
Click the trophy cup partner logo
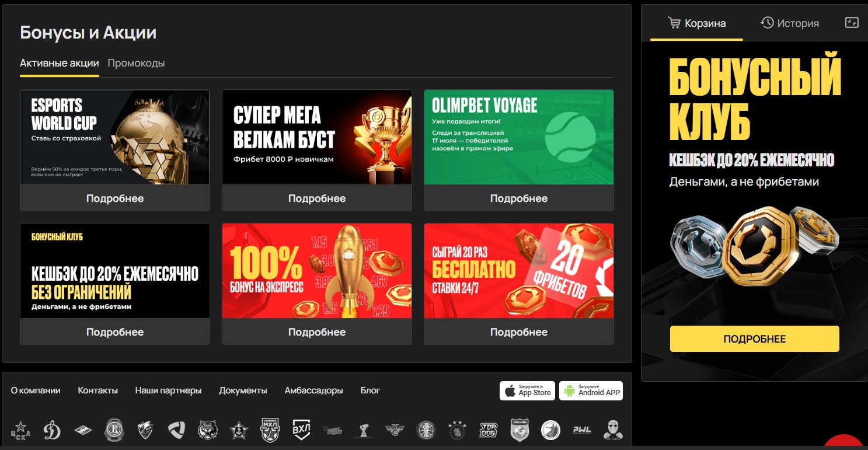point(364,430)
